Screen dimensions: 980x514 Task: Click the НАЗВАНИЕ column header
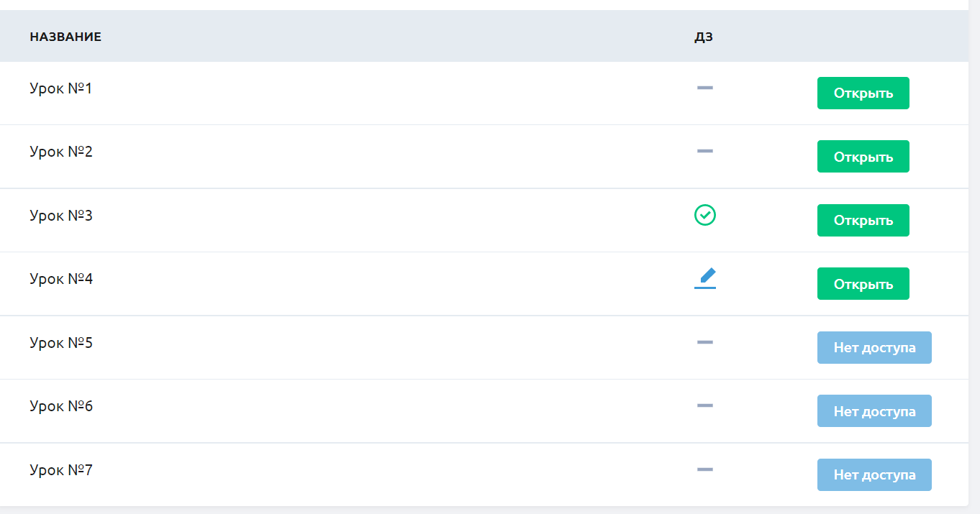(65, 37)
